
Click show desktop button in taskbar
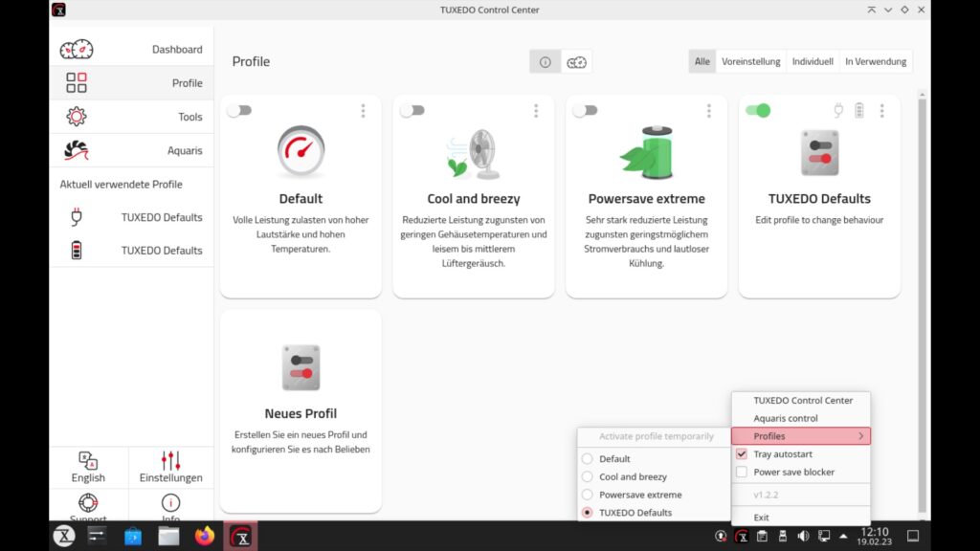click(x=913, y=536)
